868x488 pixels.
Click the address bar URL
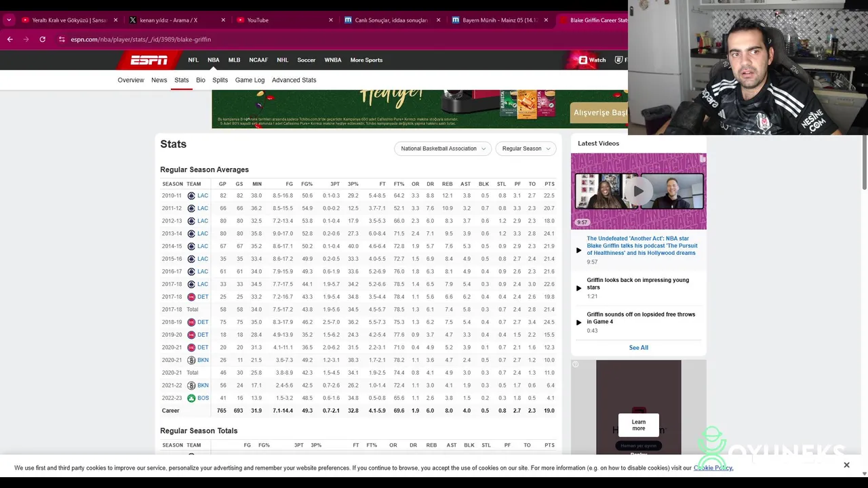click(141, 39)
